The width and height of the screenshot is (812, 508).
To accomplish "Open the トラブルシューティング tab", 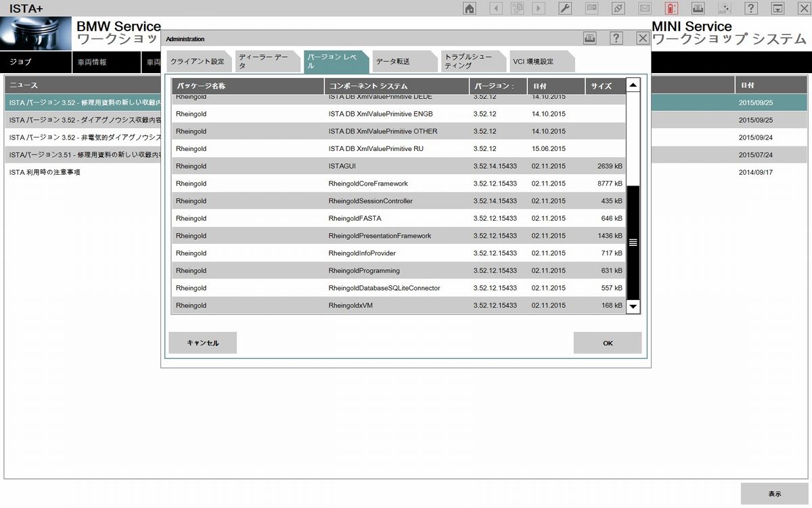I will pos(473,62).
